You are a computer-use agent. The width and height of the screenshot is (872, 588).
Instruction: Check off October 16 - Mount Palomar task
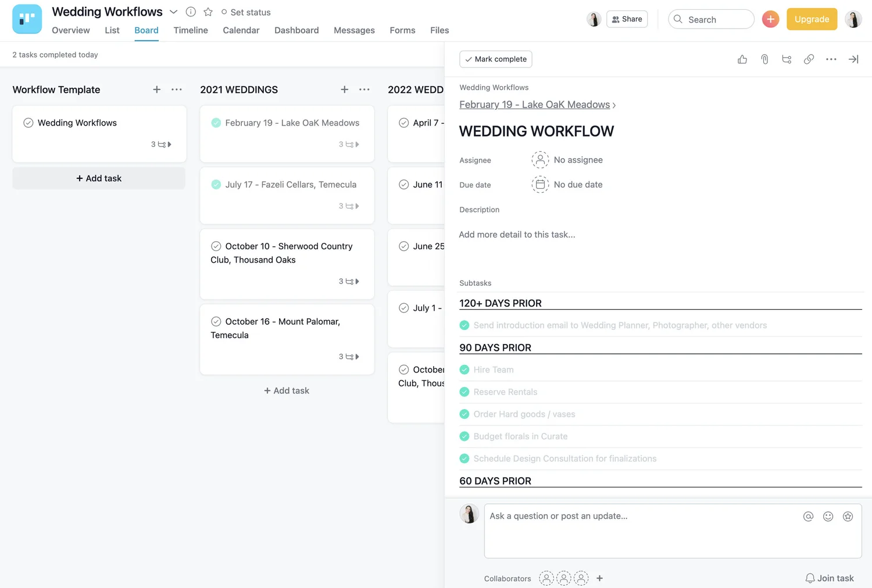tap(216, 321)
